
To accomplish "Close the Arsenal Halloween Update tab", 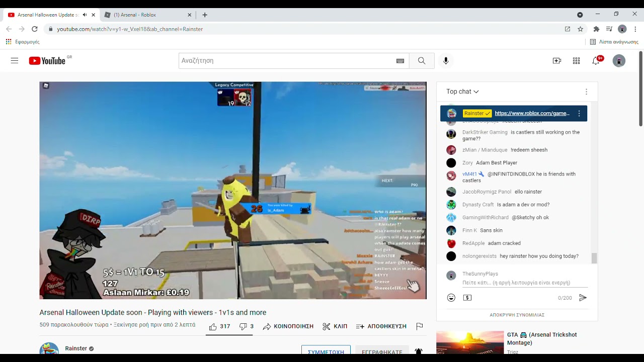I will click(93, 15).
